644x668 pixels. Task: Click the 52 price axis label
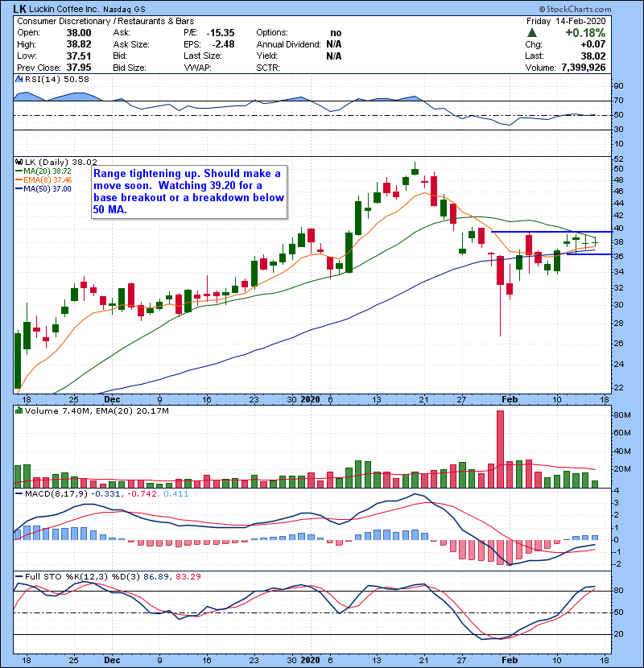pos(619,159)
